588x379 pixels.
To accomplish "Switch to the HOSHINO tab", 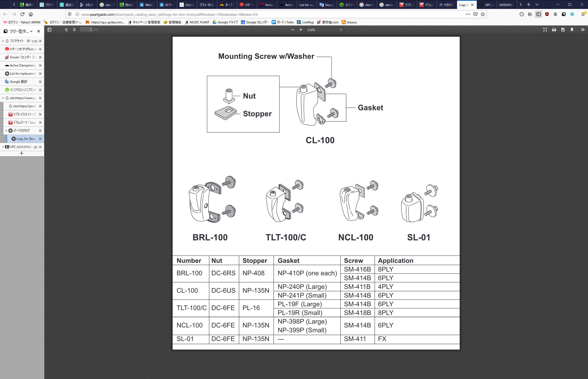I will click(506, 5).
